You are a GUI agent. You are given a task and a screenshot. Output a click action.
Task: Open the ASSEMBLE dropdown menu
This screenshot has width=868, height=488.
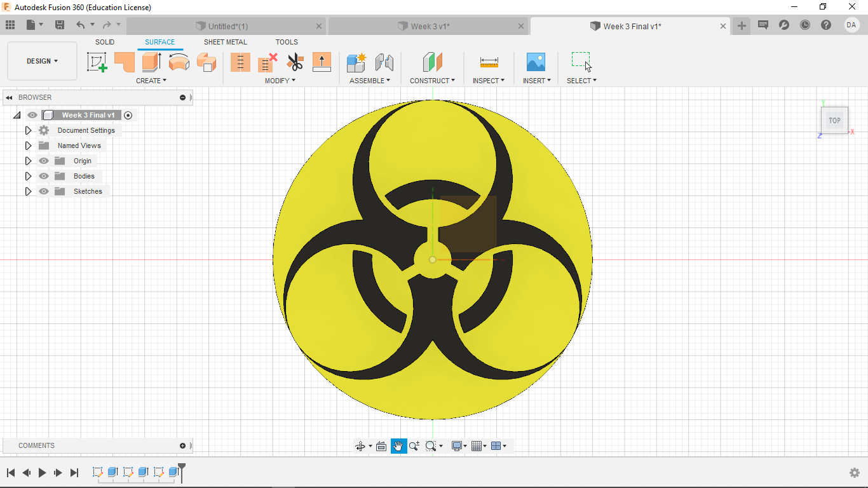coord(370,81)
